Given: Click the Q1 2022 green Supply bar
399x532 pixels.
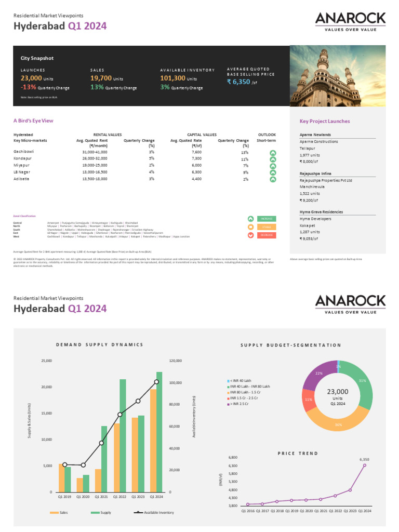Looking at the screenshot, I should (x=123, y=436).
